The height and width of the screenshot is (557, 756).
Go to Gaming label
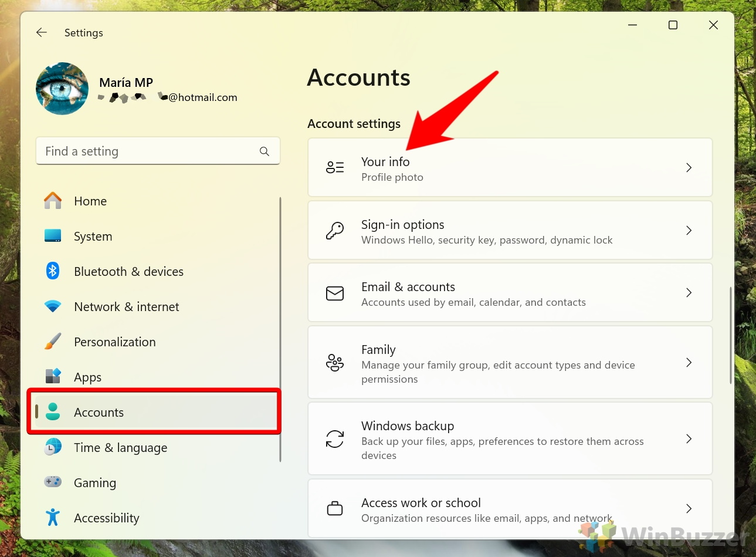click(x=95, y=483)
